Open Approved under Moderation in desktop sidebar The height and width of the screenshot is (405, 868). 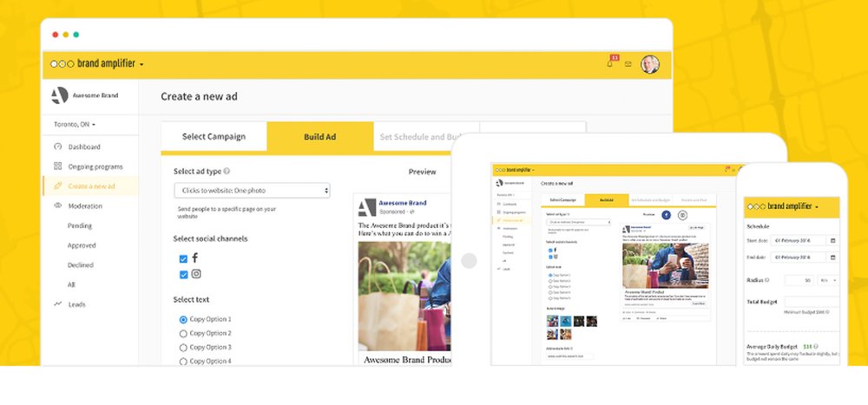(x=82, y=245)
